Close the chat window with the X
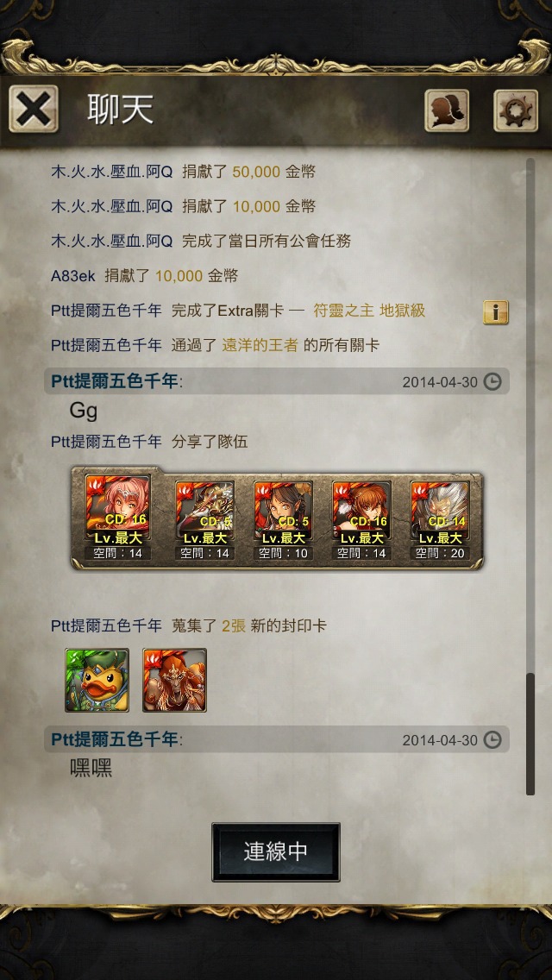The width and height of the screenshot is (552, 980). coord(33,110)
